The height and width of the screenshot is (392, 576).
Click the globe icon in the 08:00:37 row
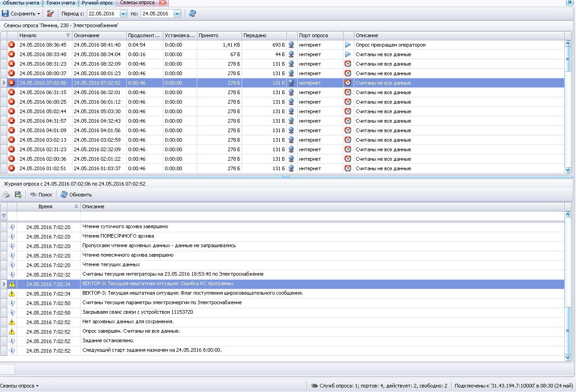coord(291,73)
